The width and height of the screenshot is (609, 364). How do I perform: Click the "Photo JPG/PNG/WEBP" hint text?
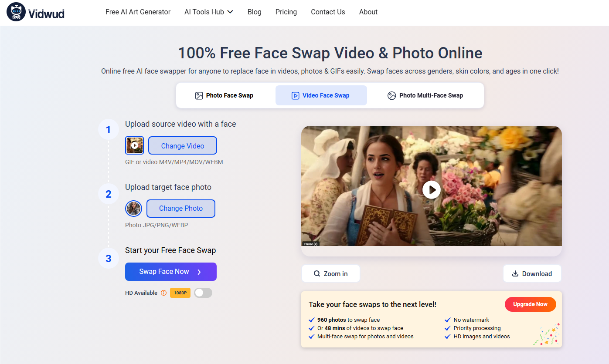pyautogui.click(x=157, y=225)
